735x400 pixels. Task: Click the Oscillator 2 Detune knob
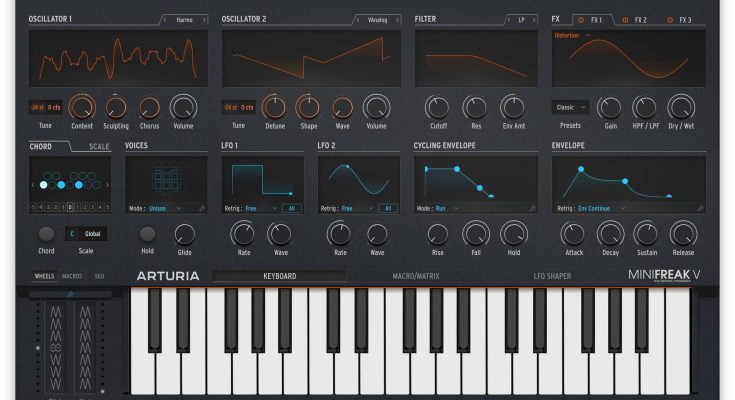tap(273, 106)
